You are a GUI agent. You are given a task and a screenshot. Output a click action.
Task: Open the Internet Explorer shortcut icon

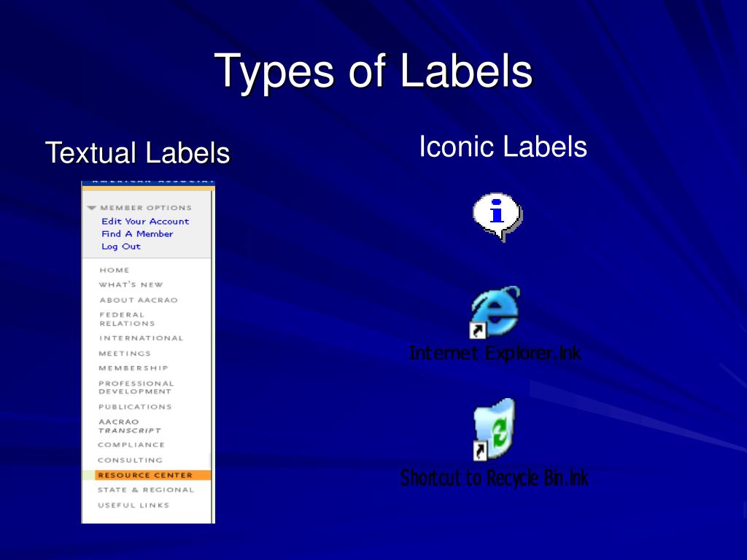494,312
